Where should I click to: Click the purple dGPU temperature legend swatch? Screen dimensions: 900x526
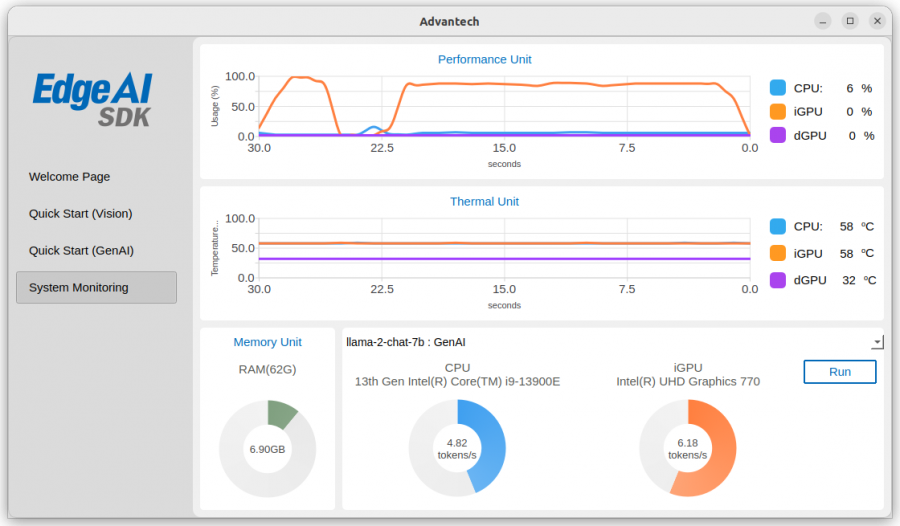pyautogui.click(x=778, y=280)
